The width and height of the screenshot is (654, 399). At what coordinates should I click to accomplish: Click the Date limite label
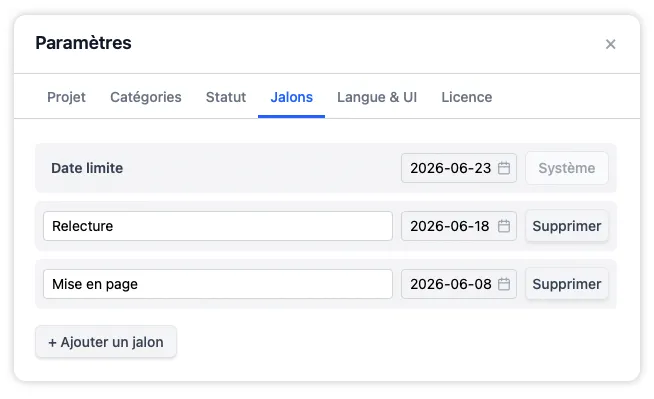pyautogui.click(x=87, y=168)
